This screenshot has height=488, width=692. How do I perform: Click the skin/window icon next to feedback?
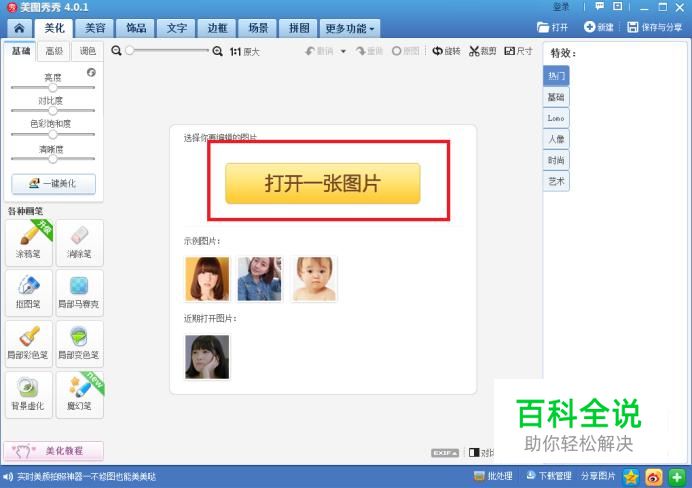pyautogui.click(x=618, y=6)
